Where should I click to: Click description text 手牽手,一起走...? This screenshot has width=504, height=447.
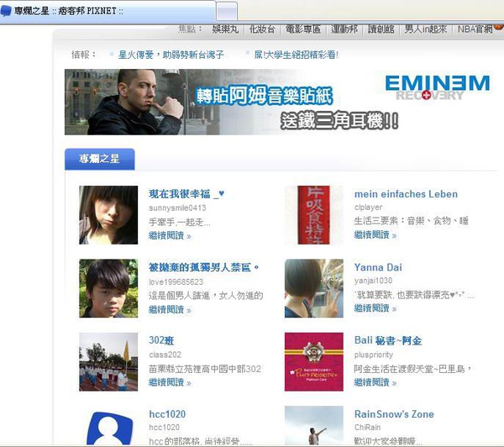click(x=180, y=222)
